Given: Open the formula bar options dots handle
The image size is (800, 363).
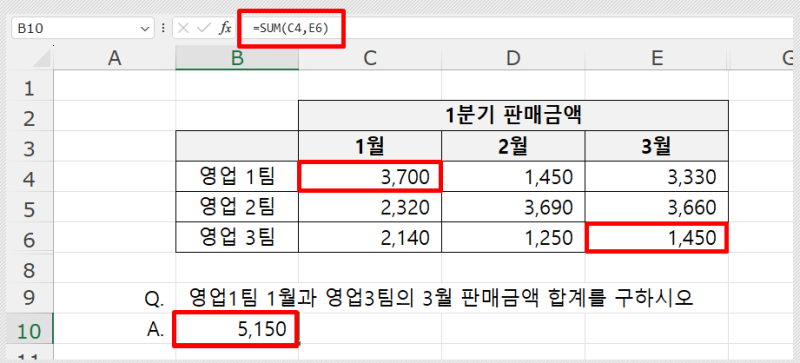Looking at the screenshot, I should tap(163, 29).
